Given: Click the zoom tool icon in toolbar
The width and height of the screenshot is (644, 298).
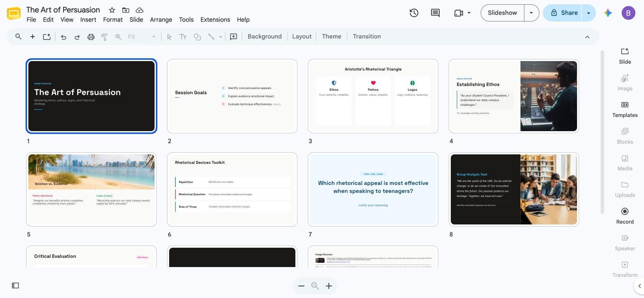Looking at the screenshot, I should (x=118, y=37).
